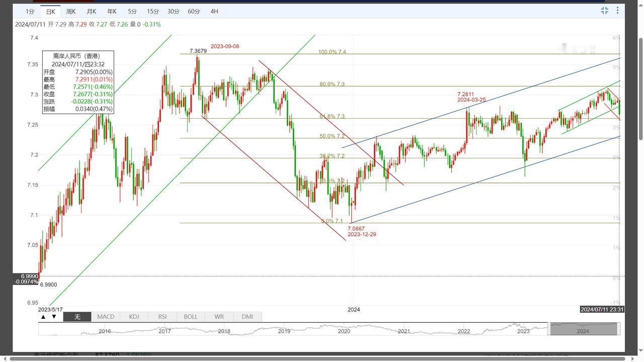644x362 pixels.
Task: Enable the KDJ indicator
Action: [134, 317]
